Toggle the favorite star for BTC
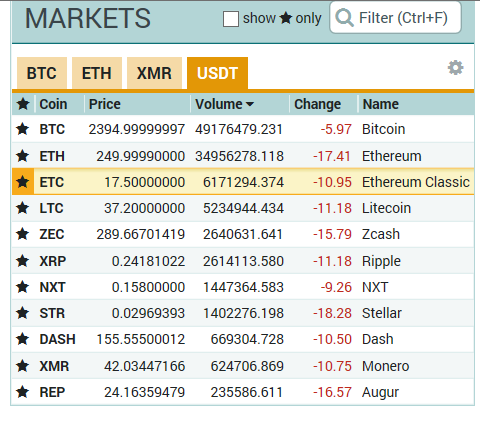This screenshot has width=482, height=424. (x=23, y=129)
